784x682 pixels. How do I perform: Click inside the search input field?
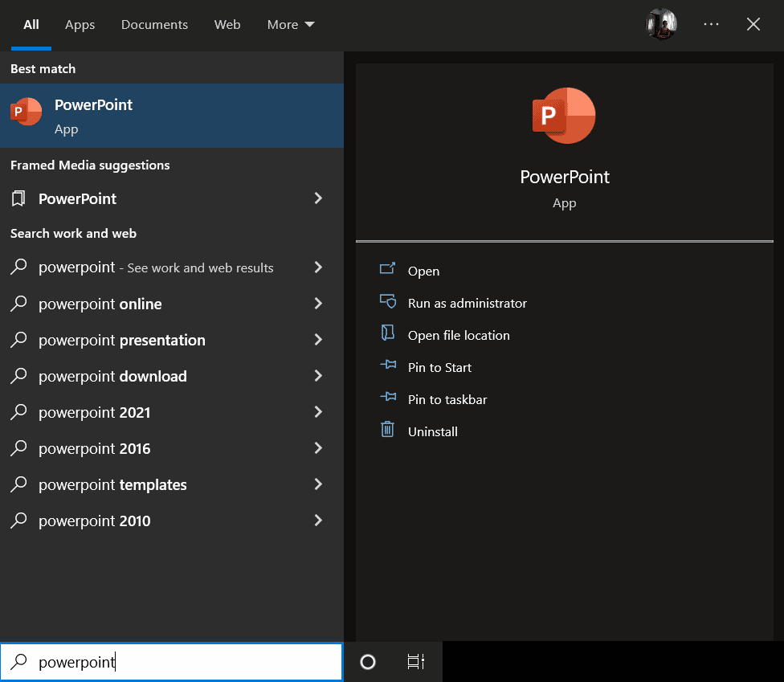(161, 662)
